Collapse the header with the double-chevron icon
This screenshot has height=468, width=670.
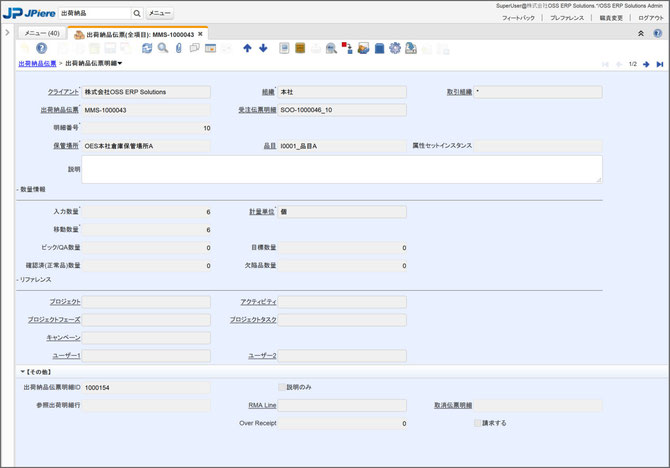pos(641,33)
